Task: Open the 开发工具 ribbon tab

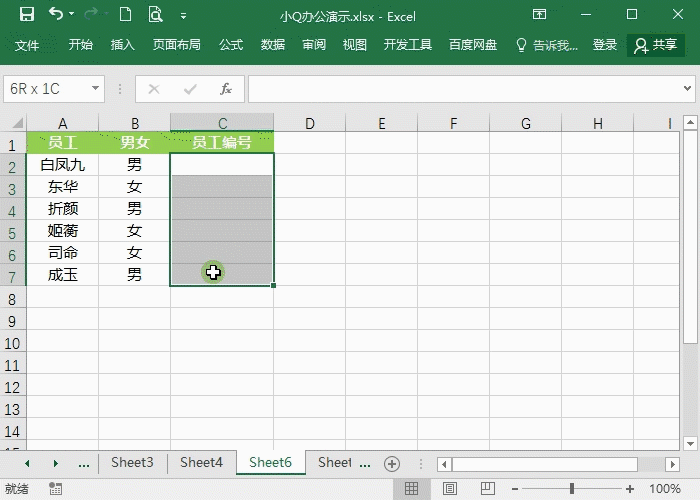Action: (x=408, y=45)
